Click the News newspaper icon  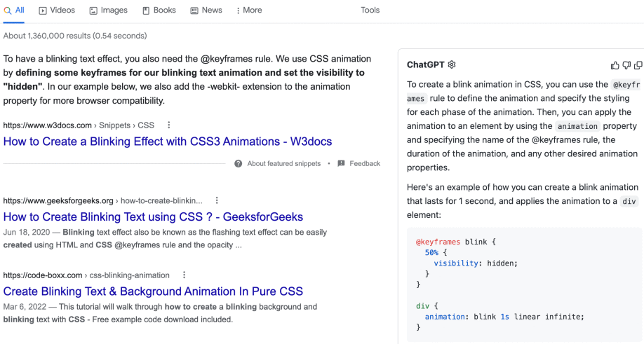(194, 11)
